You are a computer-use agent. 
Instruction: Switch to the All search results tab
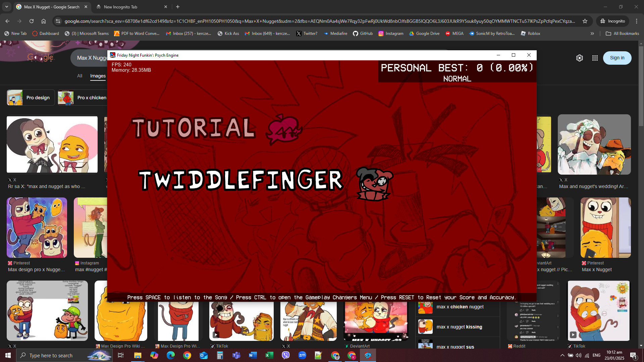coord(79,76)
